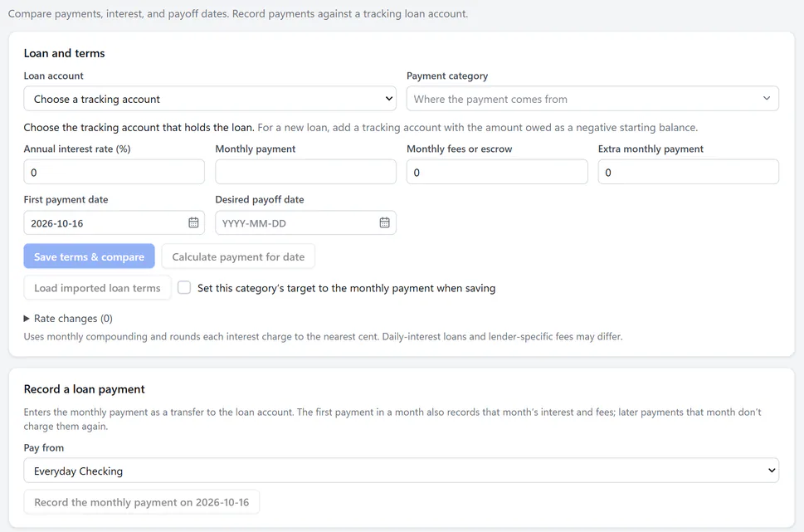Click the Desired payoff date field
The height and width of the screenshot is (532, 804).
(x=305, y=222)
